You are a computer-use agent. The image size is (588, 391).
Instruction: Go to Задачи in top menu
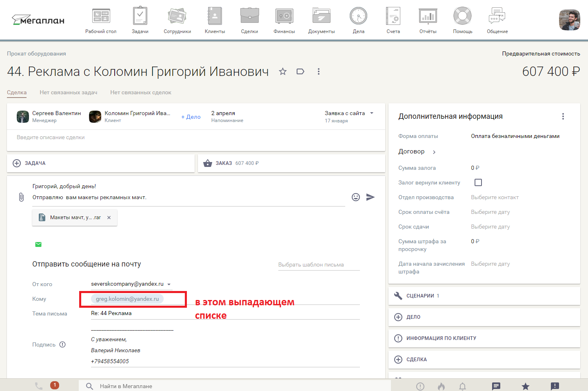click(140, 20)
